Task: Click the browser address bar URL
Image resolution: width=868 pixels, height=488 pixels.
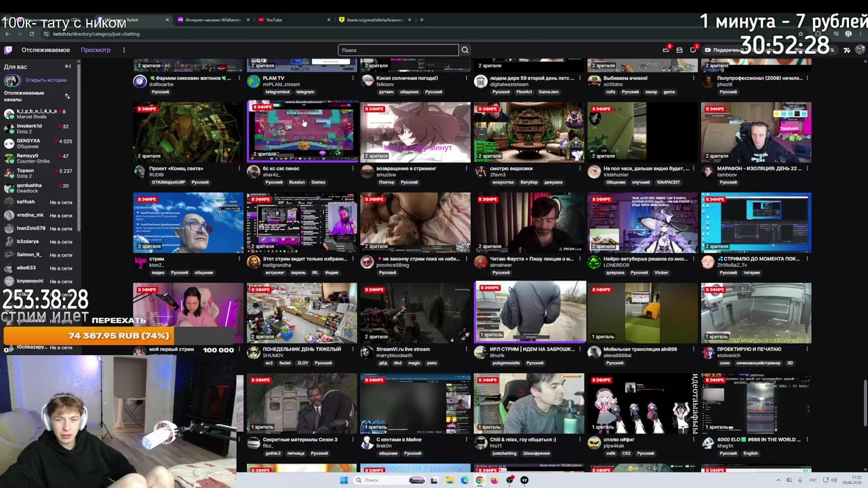Action: tap(96, 34)
